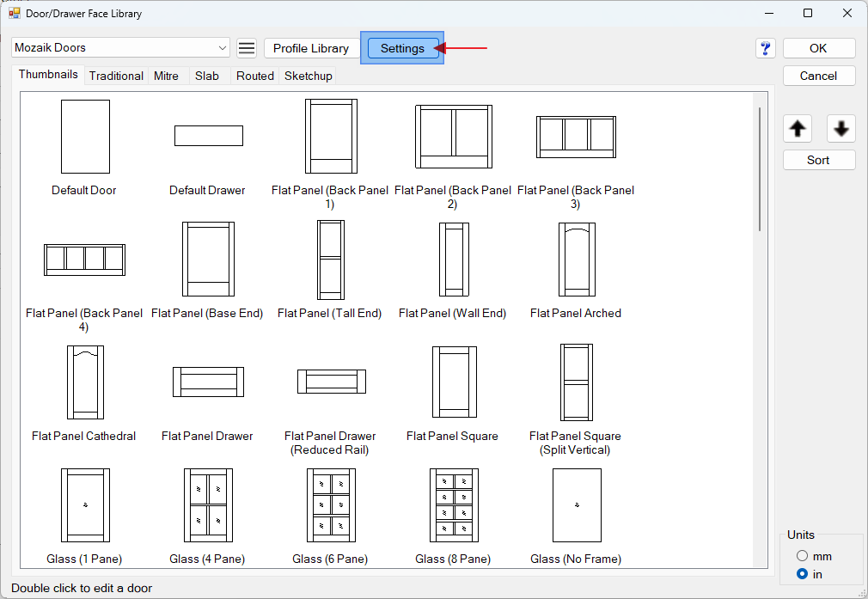Open the Mitre tab
The height and width of the screenshot is (599, 868).
coord(166,76)
